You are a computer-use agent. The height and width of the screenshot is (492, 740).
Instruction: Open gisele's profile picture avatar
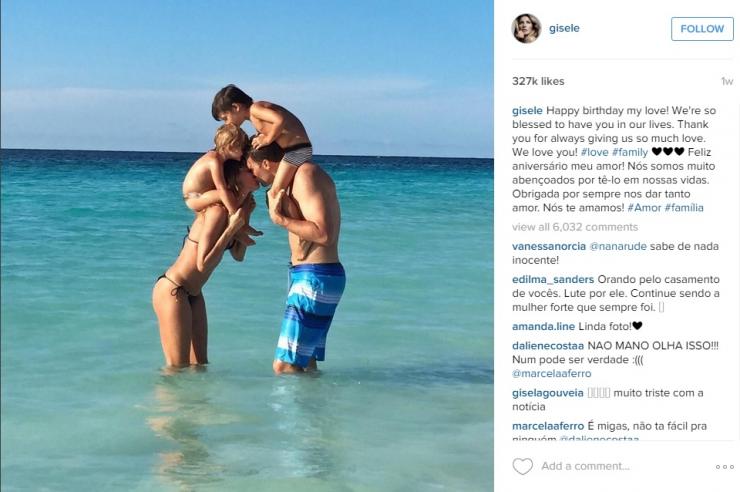click(526, 28)
